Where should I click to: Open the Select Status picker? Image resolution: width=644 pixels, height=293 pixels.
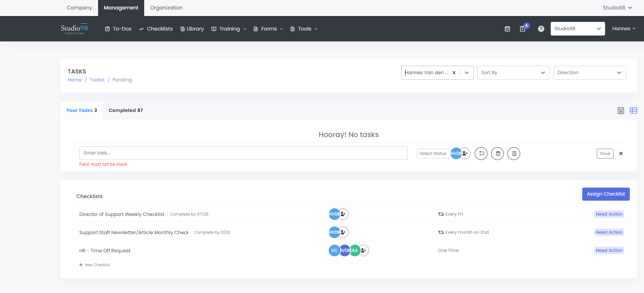[x=433, y=154]
